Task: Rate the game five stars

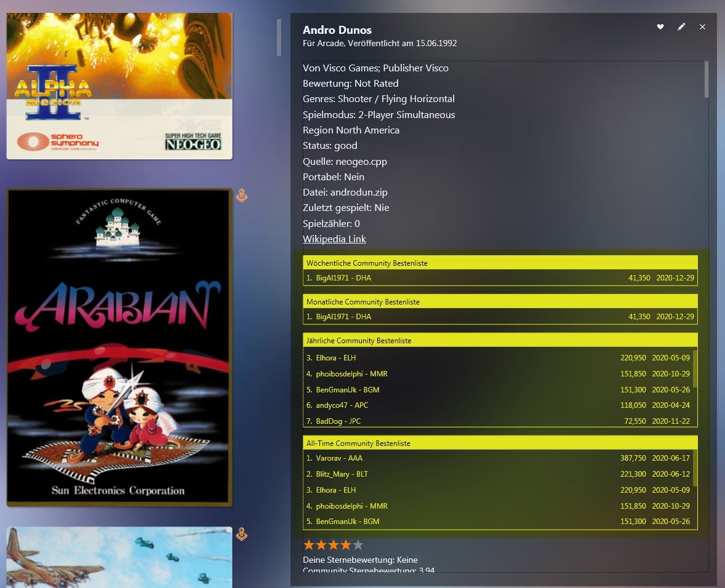Action: coord(358,545)
